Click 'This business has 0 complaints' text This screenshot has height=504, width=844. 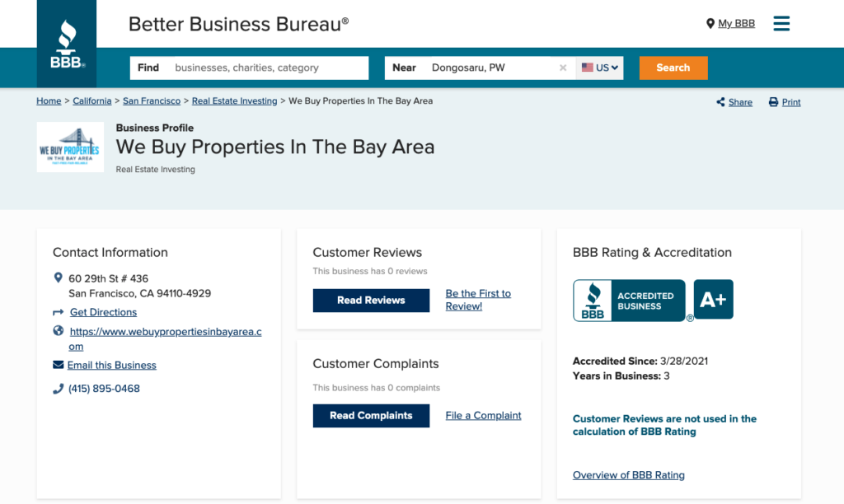(x=376, y=388)
